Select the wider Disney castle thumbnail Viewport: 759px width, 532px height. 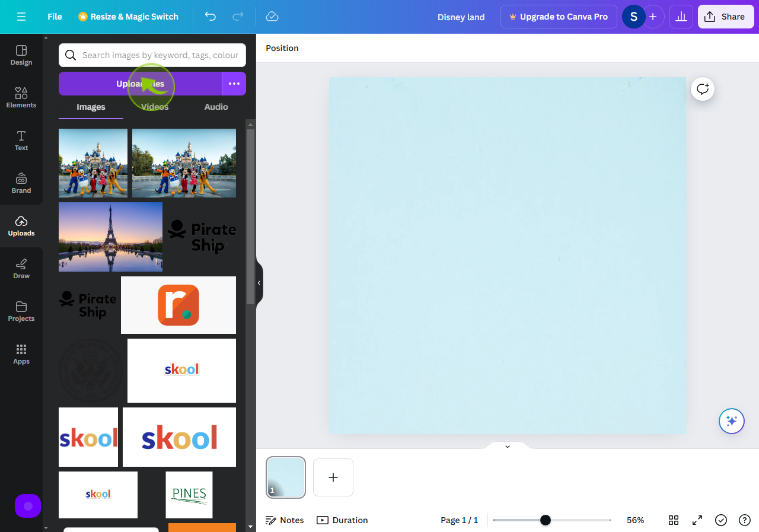[x=184, y=163]
